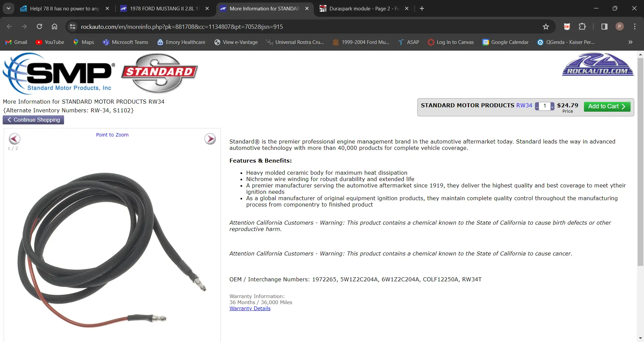Close the 'Help! 78 II' tab

click(x=107, y=9)
